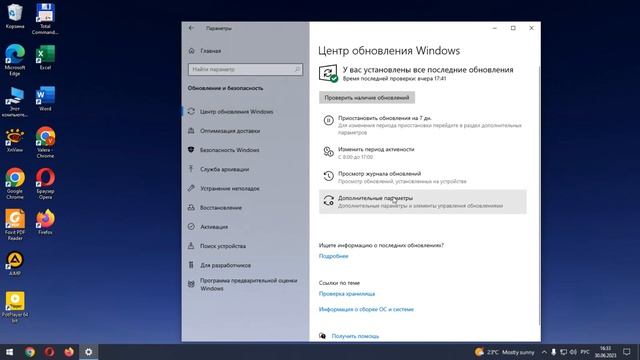This screenshot has height=360, width=640.
Task: Open "Оптимизация доставки" section
Action: click(x=245, y=131)
